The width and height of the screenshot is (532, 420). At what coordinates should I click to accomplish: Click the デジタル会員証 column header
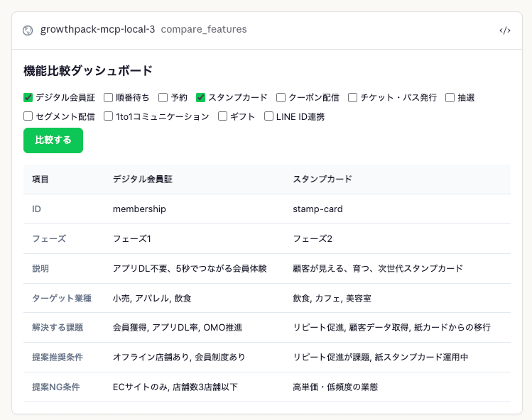coord(142,179)
